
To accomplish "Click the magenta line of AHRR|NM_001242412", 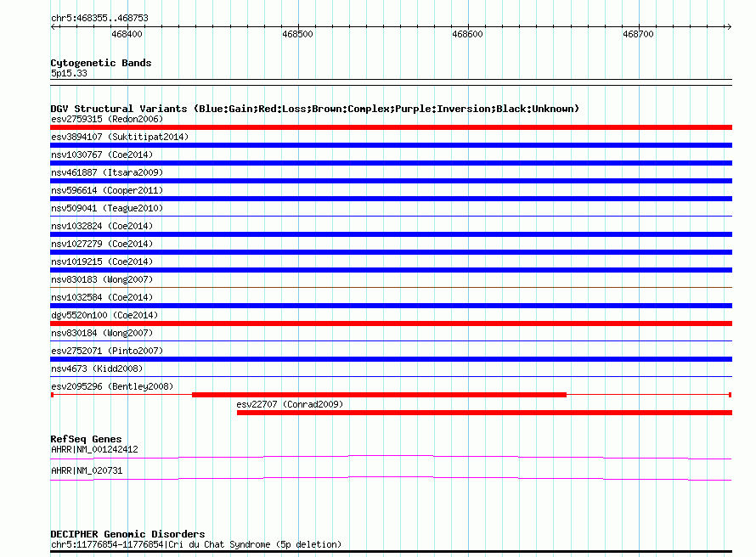I will tap(391, 457).
